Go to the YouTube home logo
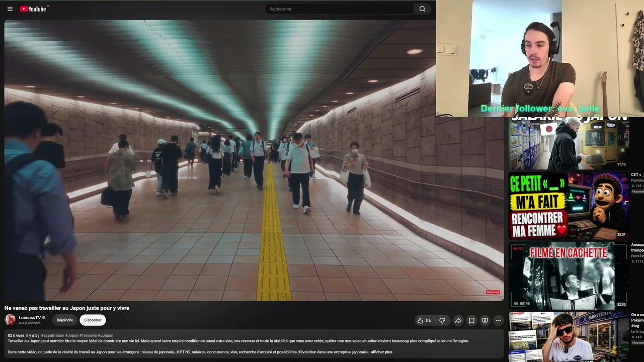Screen dimensions: 644x362 pos(33,9)
